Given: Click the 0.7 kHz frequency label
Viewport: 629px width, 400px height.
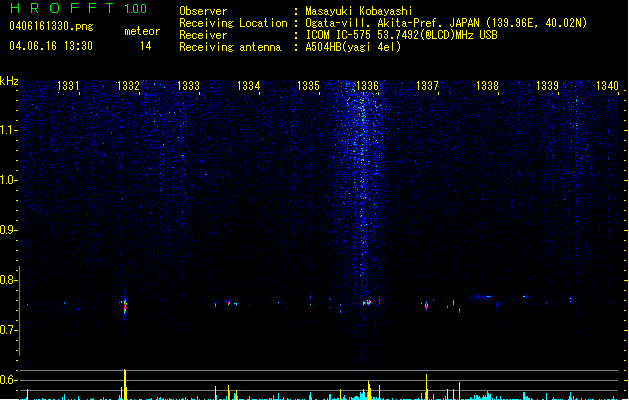Looking at the screenshot, I should click(x=8, y=330).
